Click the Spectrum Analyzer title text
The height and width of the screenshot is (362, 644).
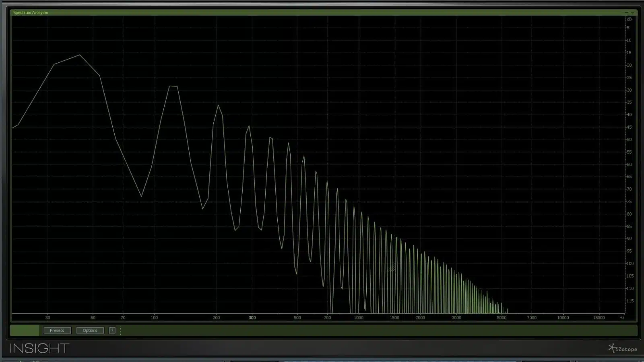point(31,12)
